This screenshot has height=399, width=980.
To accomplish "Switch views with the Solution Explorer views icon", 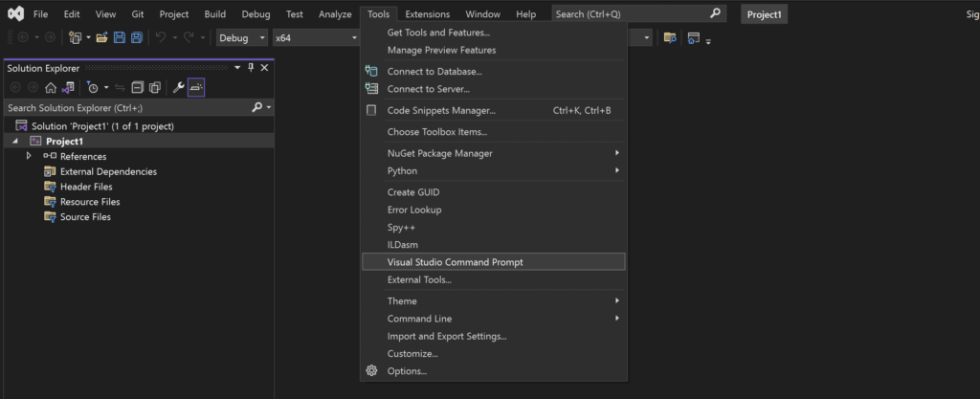I will click(68, 88).
